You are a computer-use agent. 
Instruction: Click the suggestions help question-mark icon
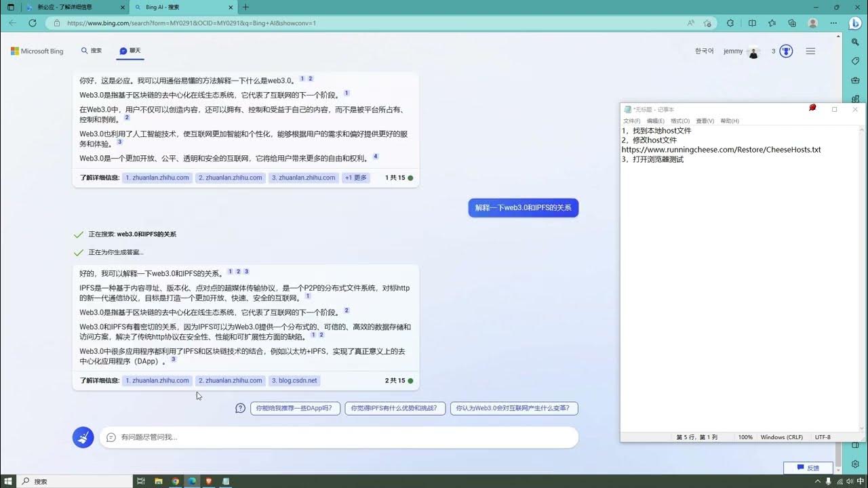point(240,408)
